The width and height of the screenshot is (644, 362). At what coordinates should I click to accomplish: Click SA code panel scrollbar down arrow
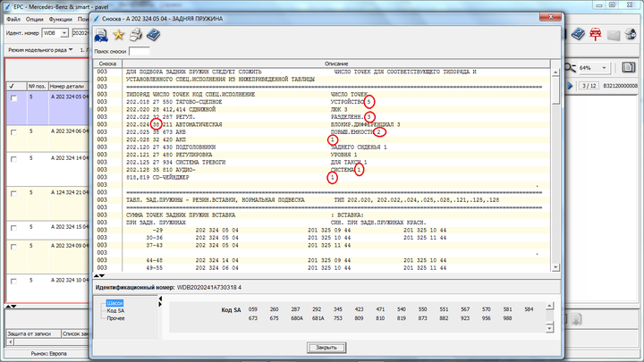[549, 327]
